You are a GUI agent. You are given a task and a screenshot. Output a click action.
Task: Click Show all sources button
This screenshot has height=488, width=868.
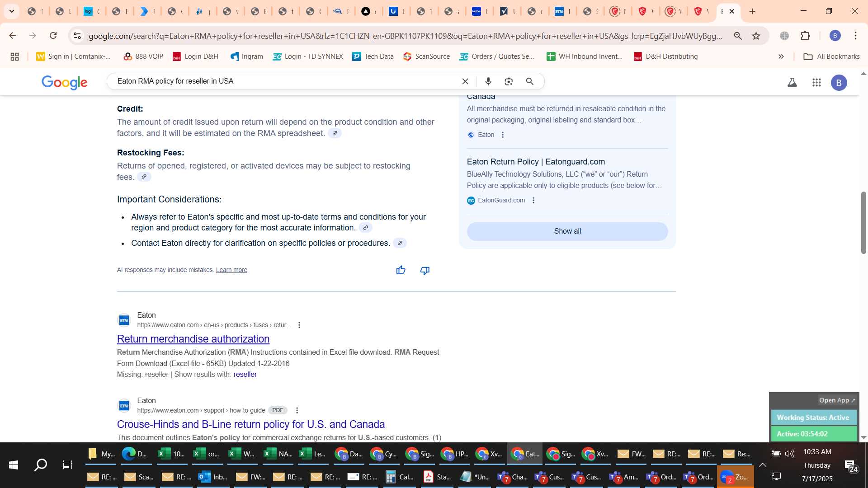tap(567, 231)
